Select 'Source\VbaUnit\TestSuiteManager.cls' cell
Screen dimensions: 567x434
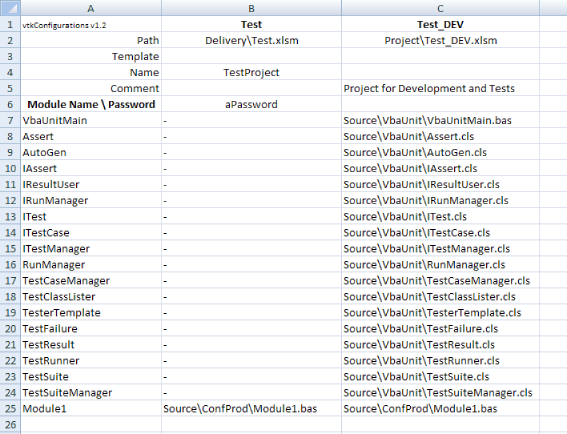point(440,392)
